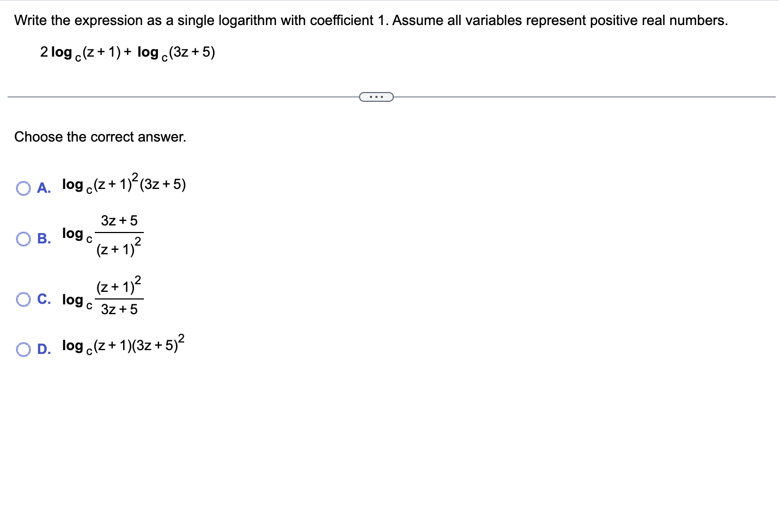Click the Choose the correct answer prompt
This screenshot has height=532, width=779.
coord(100,137)
